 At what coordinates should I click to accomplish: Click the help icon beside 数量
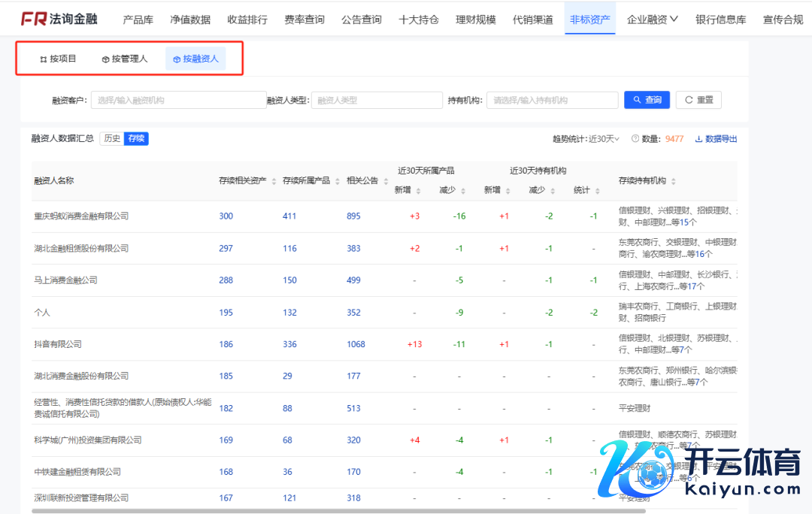pos(635,139)
